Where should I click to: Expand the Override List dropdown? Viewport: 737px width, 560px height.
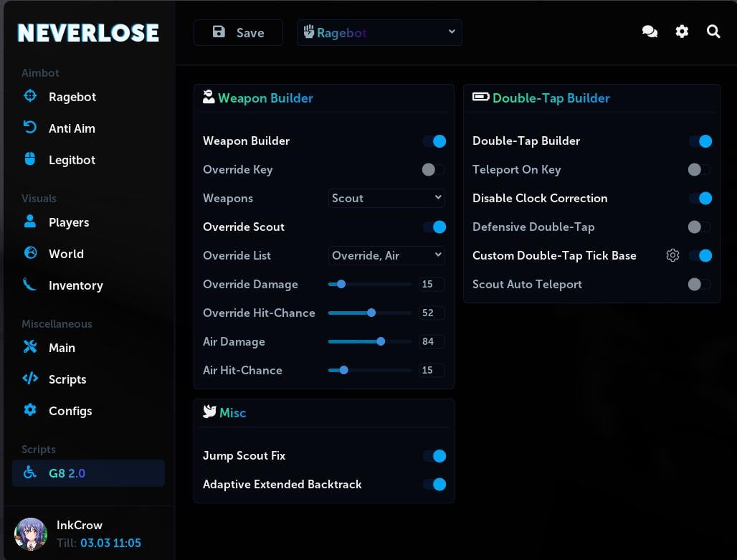click(387, 255)
